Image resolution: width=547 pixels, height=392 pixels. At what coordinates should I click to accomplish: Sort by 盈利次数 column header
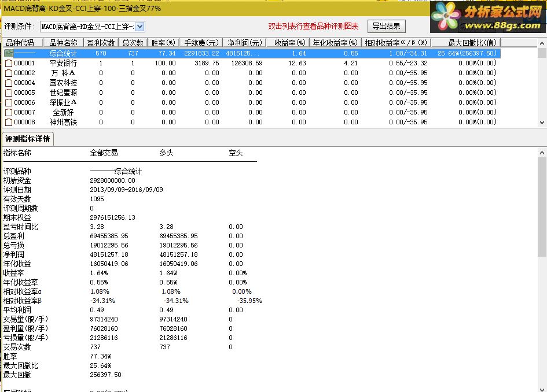(101, 43)
